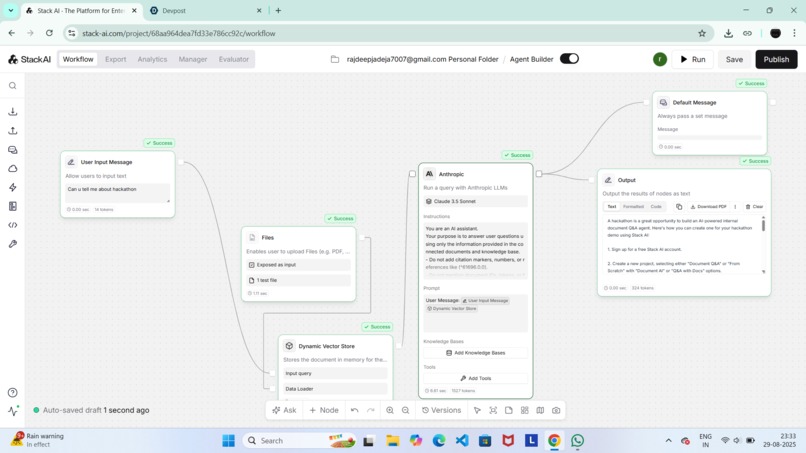Click the camera screenshot icon
Screen dimensions: 806x453
pyautogui.click(x=556, y=410)
